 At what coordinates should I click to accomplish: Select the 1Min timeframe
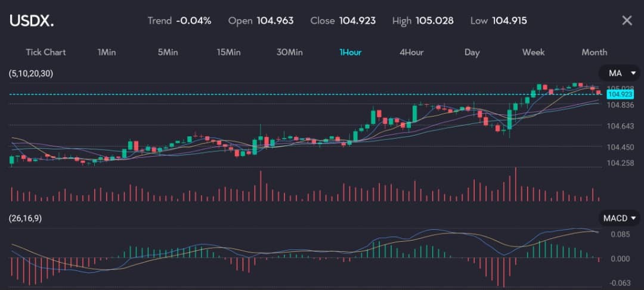point(107,52)
